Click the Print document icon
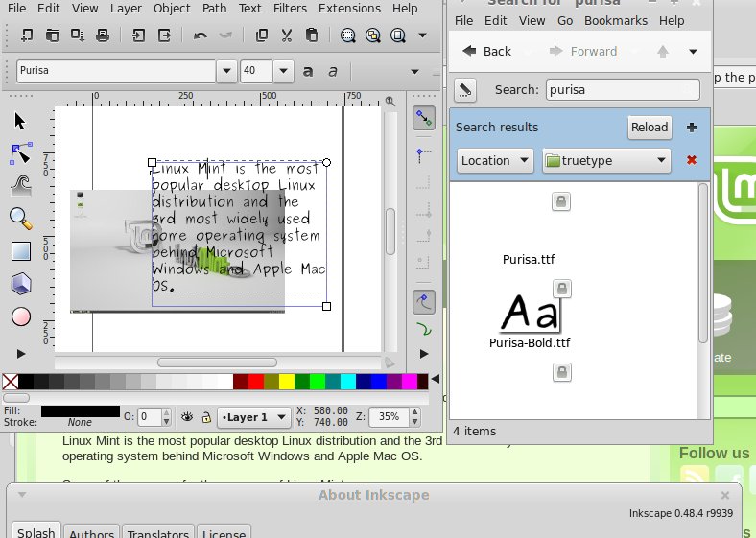This screenshot has width=756, height=538. pyautogui.click(x=103, y=35)
